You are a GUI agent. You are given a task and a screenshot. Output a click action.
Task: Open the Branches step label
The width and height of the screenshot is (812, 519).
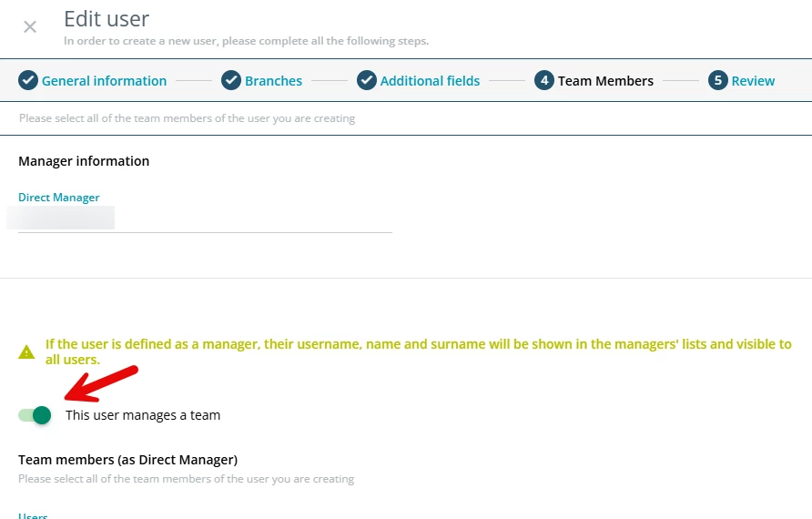pos(273,81)
